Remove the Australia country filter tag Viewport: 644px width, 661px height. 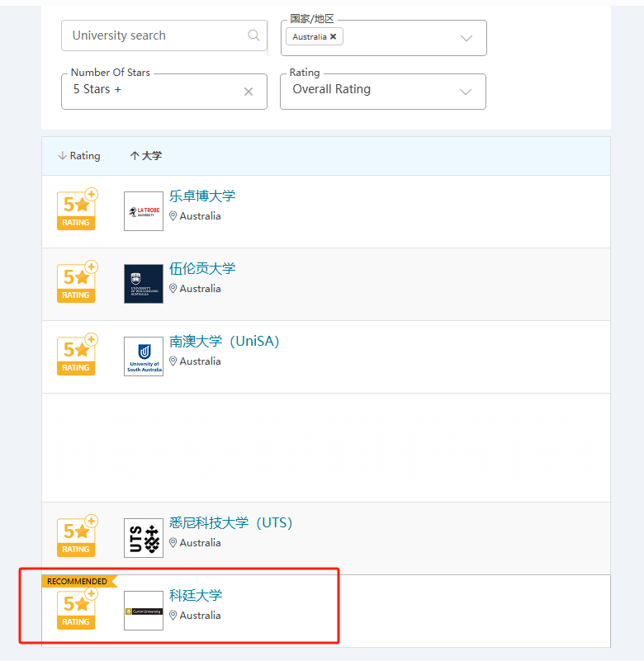(333, 37)
